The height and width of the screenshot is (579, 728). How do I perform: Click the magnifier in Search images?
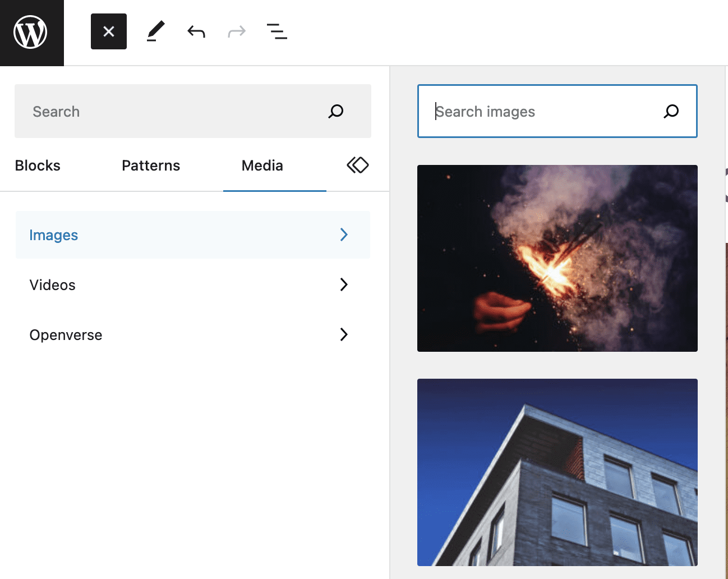click(x=671, y=111)
